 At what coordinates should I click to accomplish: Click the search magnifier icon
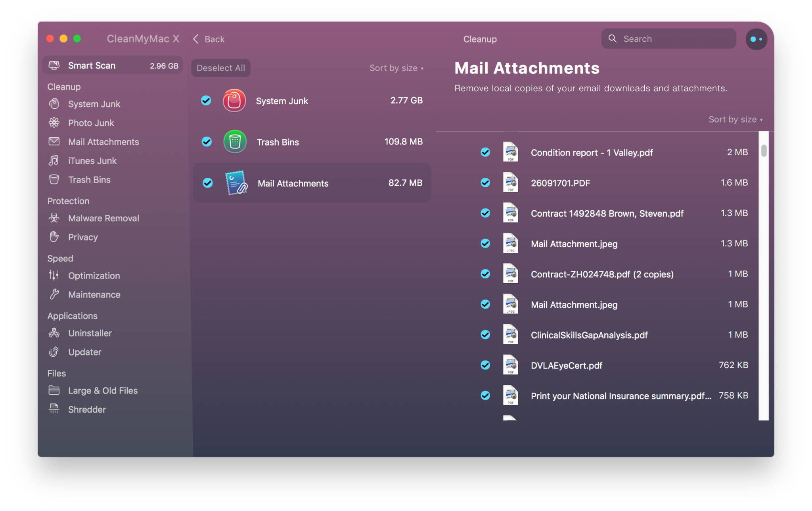click(x=613, y=38)
